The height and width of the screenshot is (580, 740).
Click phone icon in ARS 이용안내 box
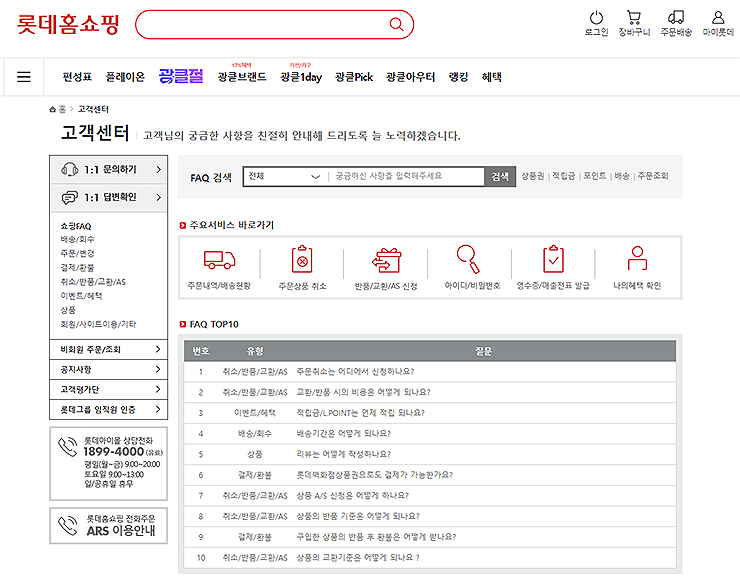click(x=67, y=526)
